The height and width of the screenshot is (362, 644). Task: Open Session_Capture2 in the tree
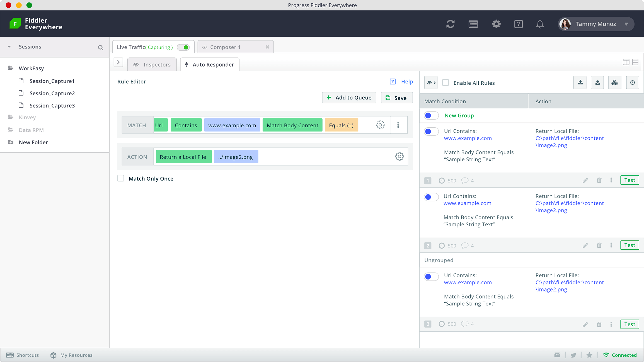coord(52,93)
